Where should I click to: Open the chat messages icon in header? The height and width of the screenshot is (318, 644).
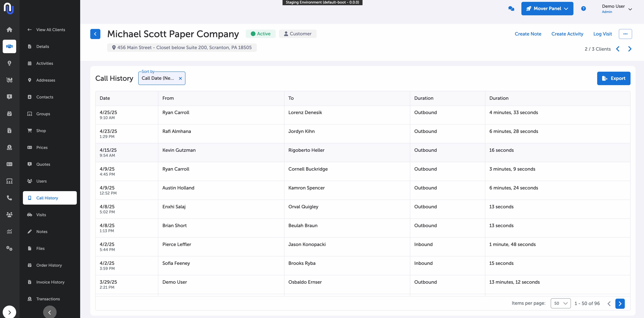tap(511, 8)
